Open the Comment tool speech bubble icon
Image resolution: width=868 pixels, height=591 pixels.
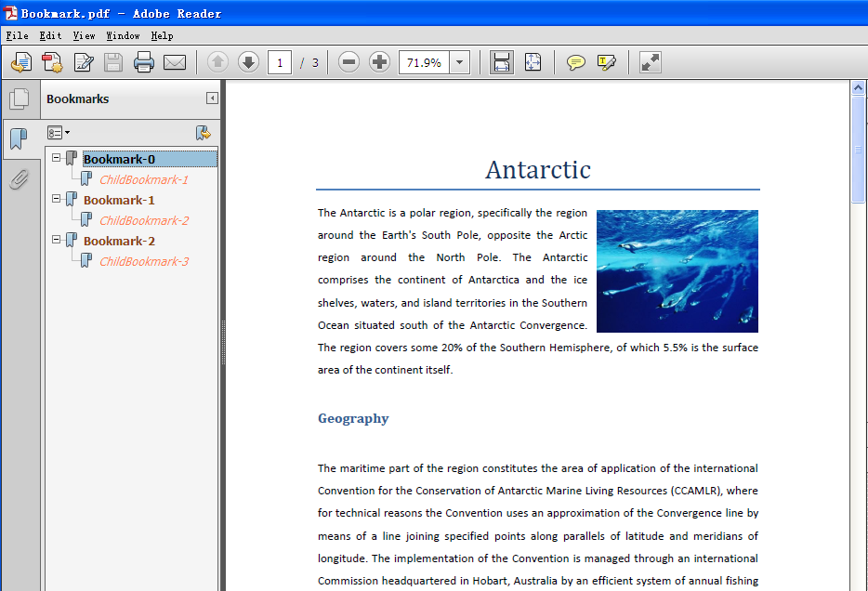click(x=575, y=61)
